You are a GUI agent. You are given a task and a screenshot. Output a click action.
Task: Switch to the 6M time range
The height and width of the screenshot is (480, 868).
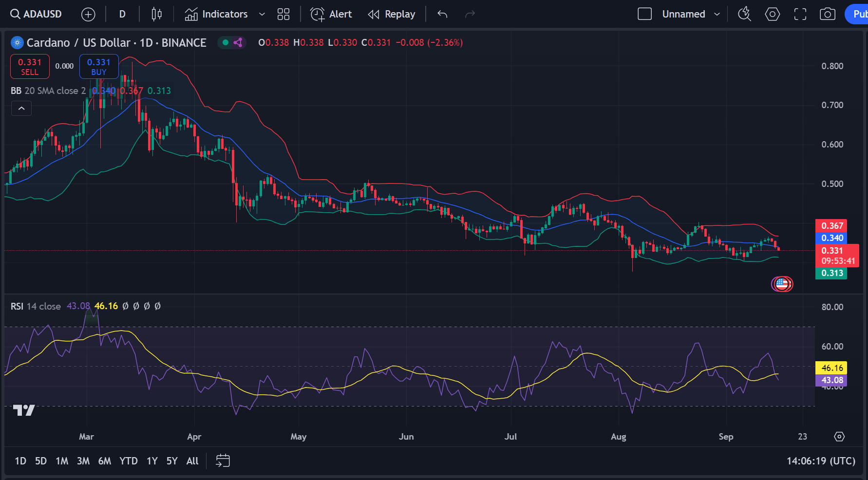coord(104,461)
